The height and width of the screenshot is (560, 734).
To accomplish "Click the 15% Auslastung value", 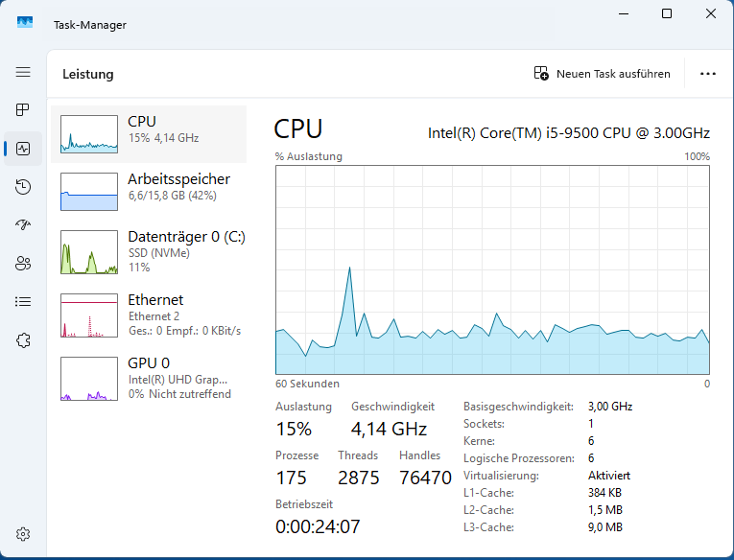I will coord(294,429).
